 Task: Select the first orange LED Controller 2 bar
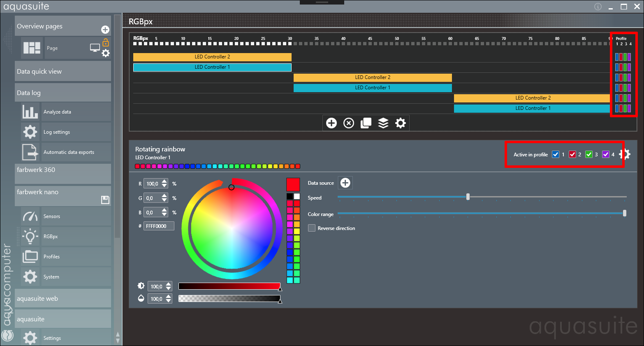tap(212, 57)
